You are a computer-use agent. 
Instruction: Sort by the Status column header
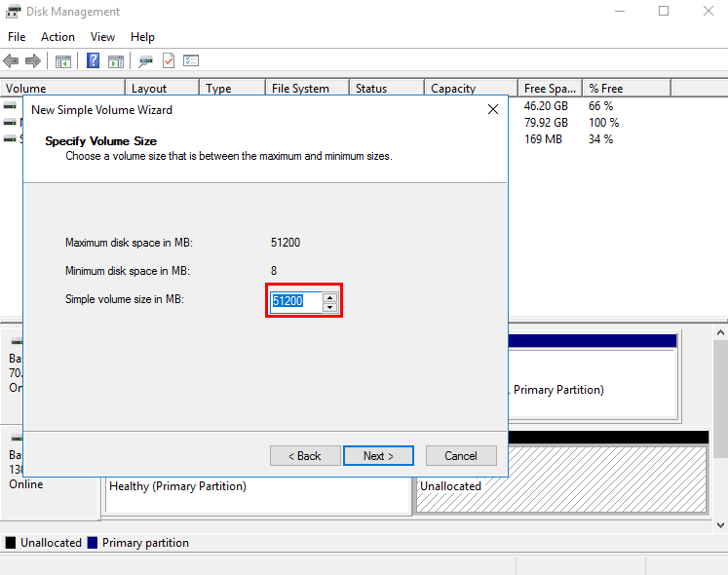[387, 89]
